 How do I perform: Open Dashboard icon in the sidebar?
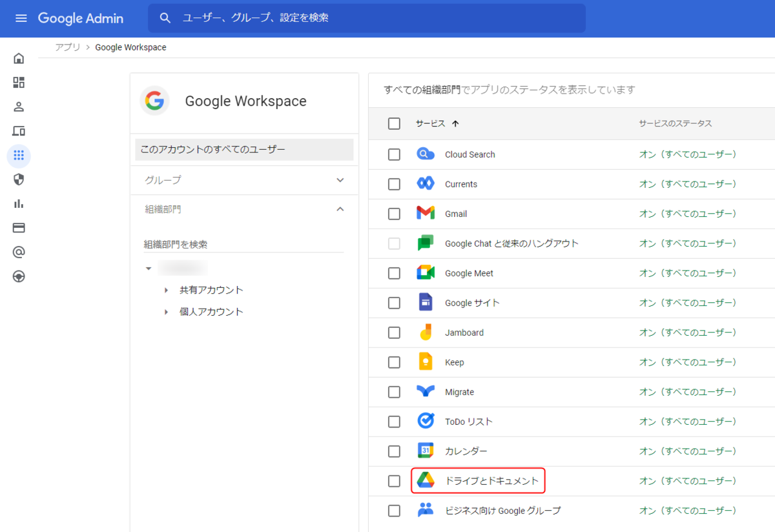[19, 83]
